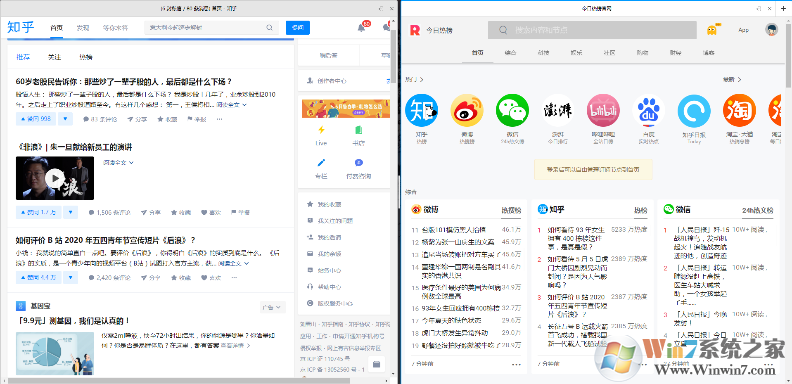Screen dimensions: 792x384
Task: Downvote the 非浪 video post
Action: 71,213
